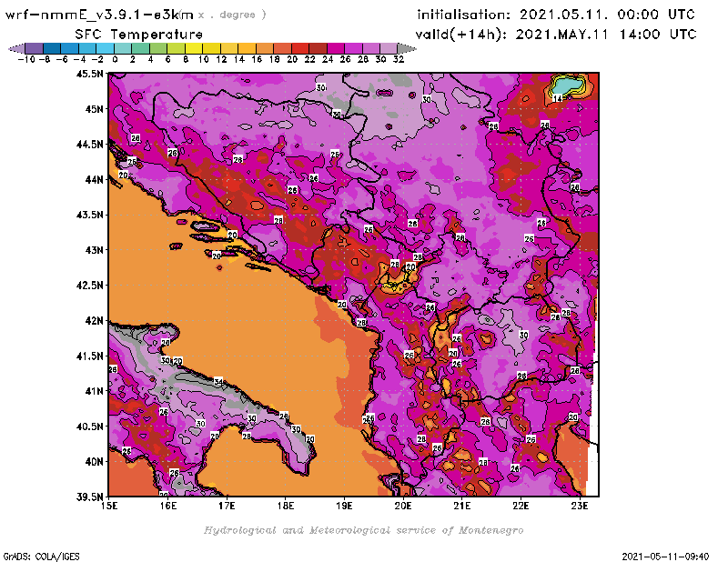Click the legend swatch between 18 and 20
The height and width of the screenshot is (562, 728).
282,49
